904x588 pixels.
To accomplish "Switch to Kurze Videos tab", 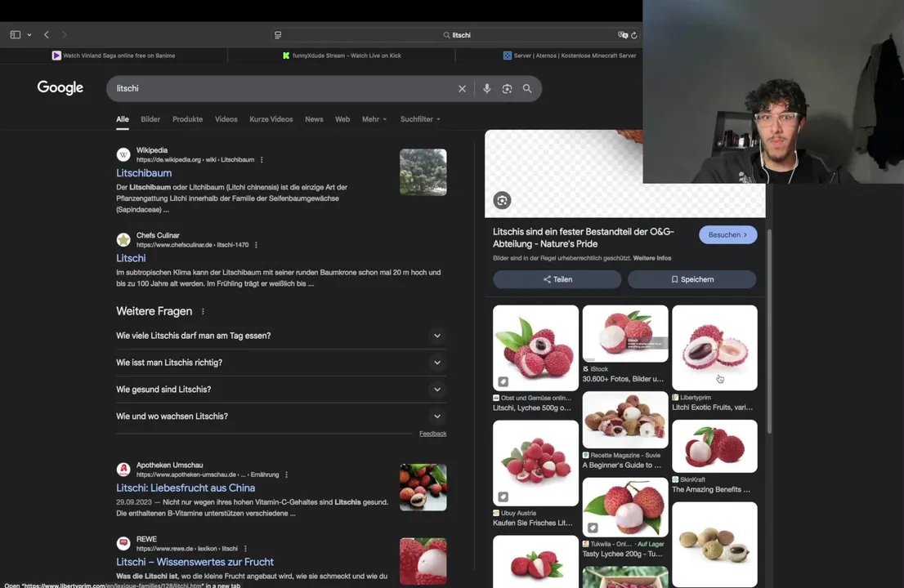I will click(271, 119).
